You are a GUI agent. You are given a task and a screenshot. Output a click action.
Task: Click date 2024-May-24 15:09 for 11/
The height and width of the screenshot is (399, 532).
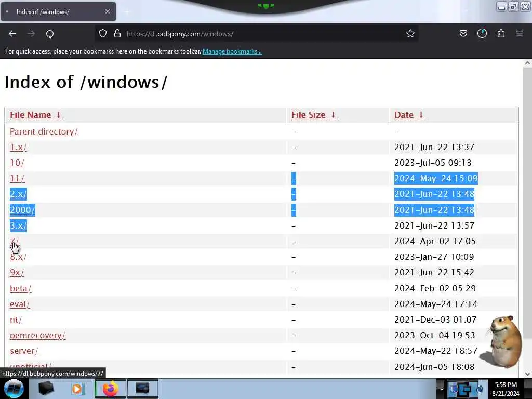pos(436,179)
